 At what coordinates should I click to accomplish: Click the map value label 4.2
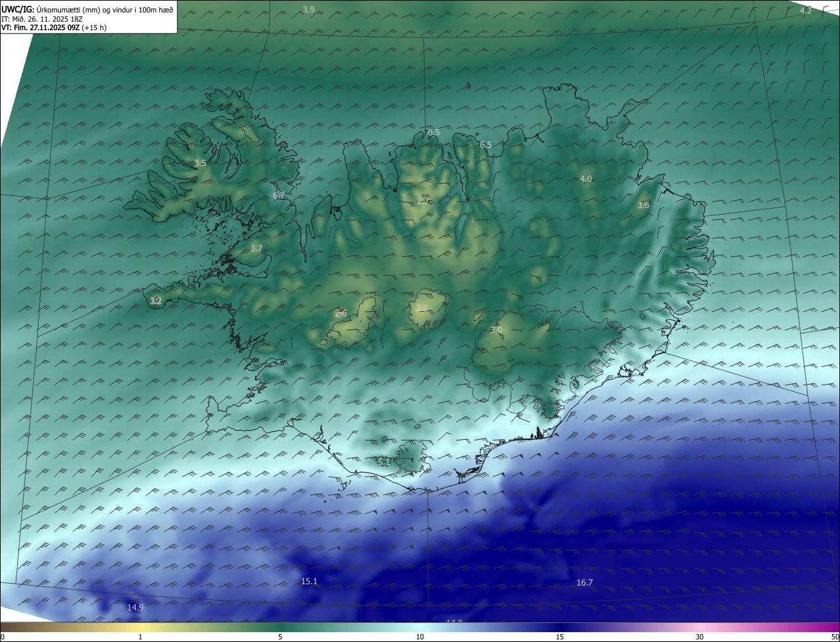pos(806,11)
